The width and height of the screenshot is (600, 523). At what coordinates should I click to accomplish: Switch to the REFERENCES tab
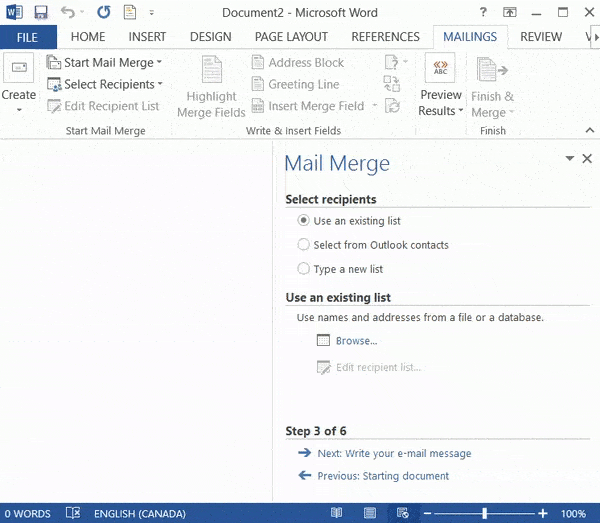pos(385,37)
